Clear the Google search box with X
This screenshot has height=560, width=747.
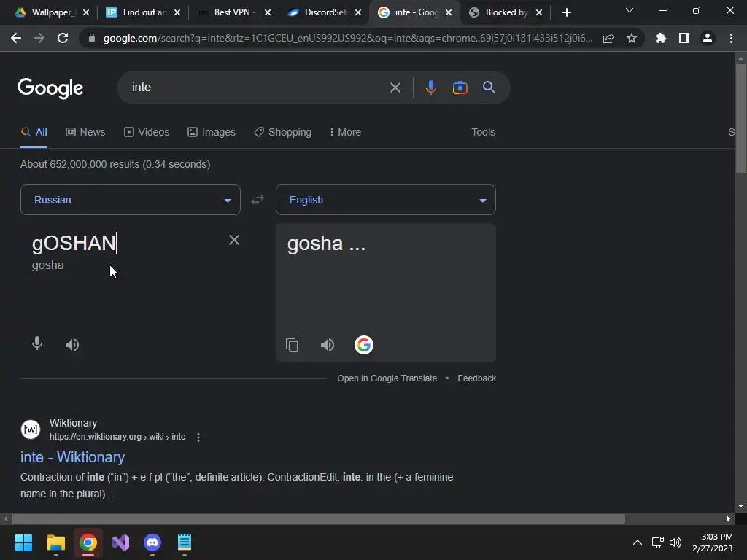(x=395, y=87)
